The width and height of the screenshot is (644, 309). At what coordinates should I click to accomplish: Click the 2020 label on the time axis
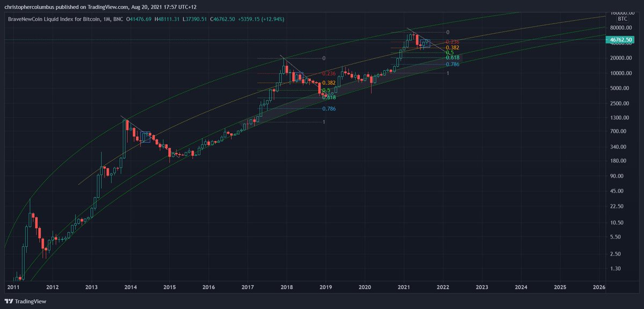point(365,288)
